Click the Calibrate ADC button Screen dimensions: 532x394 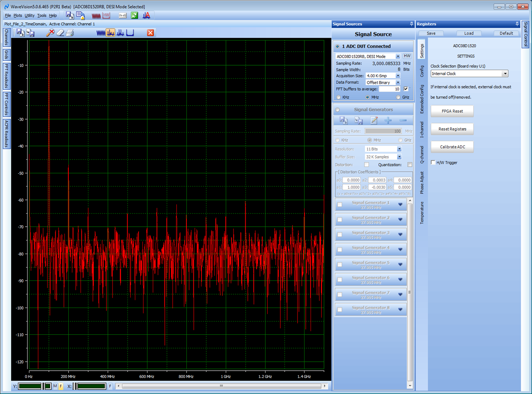[452, 147]
